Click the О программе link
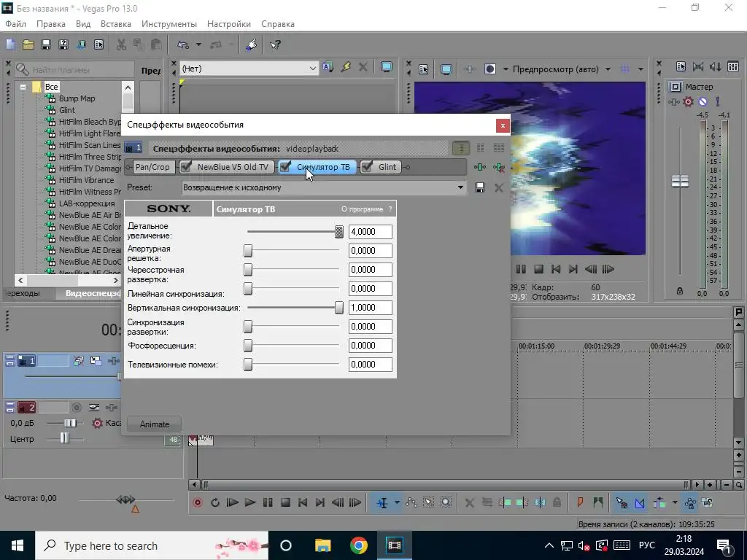The height and width of the screenshot is (560, 747). 362,209
